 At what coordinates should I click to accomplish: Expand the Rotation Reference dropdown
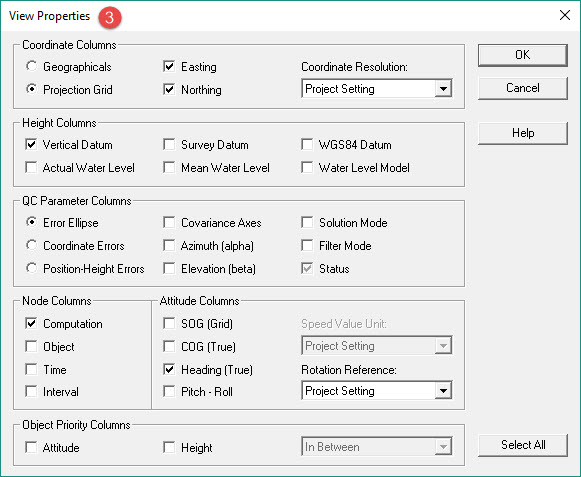[x=376, y=391]
